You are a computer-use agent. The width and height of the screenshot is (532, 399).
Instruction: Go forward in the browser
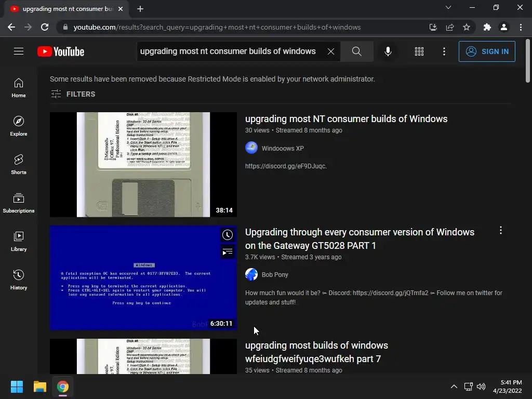tap(28, 27)
